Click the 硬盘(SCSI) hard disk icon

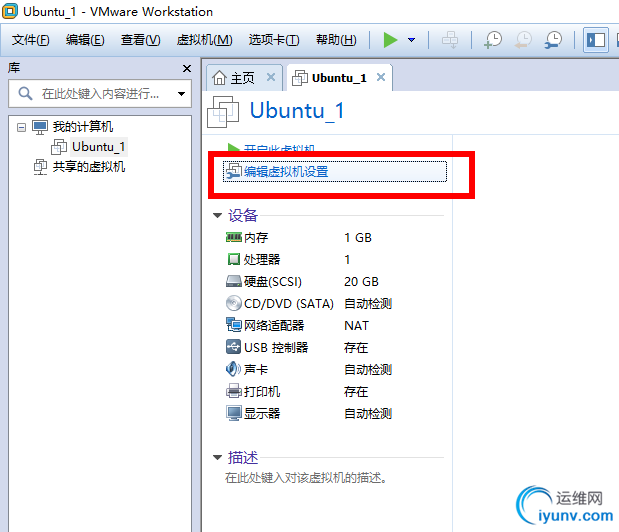click(234, 281)
